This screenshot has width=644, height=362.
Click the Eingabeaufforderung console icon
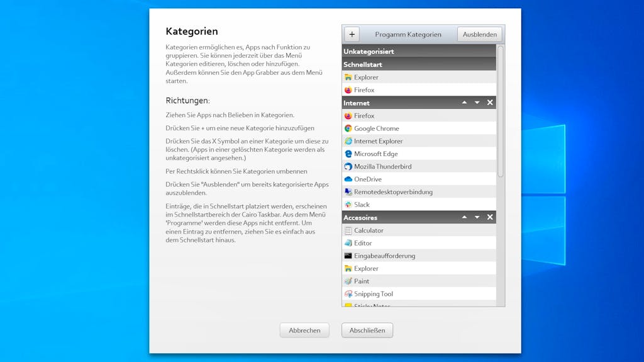348,256
